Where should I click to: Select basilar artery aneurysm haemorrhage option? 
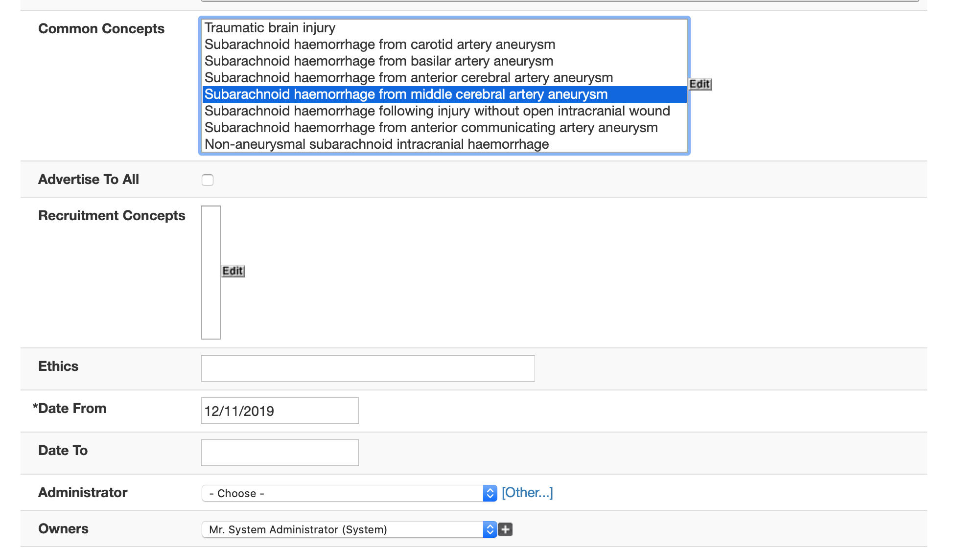(x=378, y=61)
